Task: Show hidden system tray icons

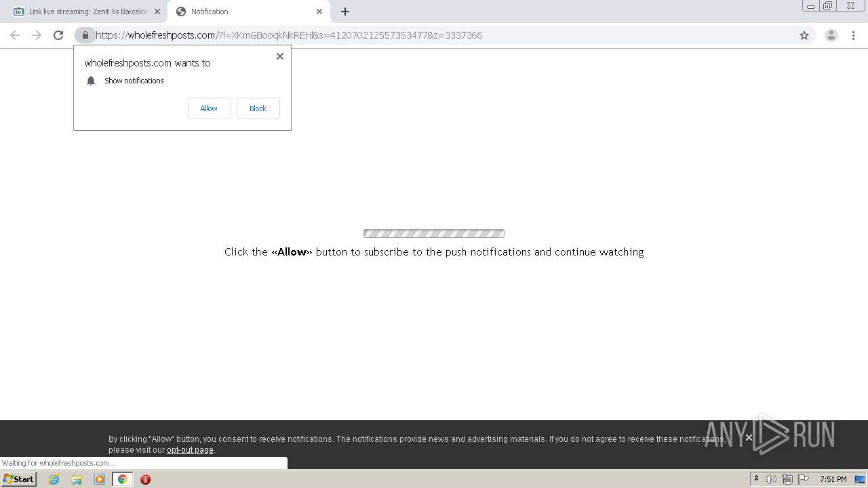Action: [756, 479]
